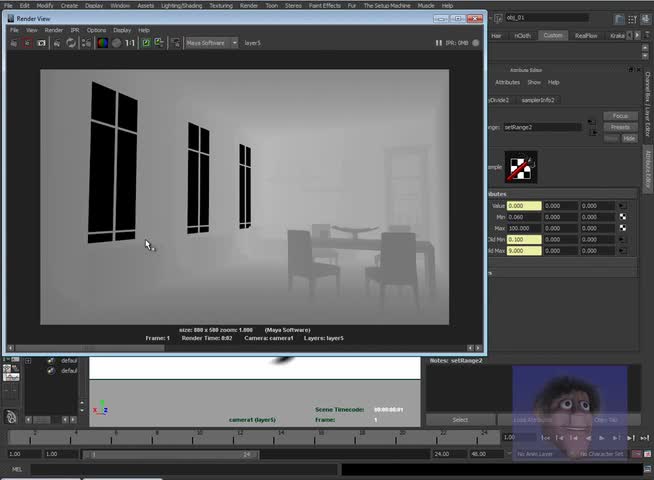654x480 pixels.
Task: Pause IPR tuning with the pause icon
Action: pyautogui.click(x=439, y=43)
